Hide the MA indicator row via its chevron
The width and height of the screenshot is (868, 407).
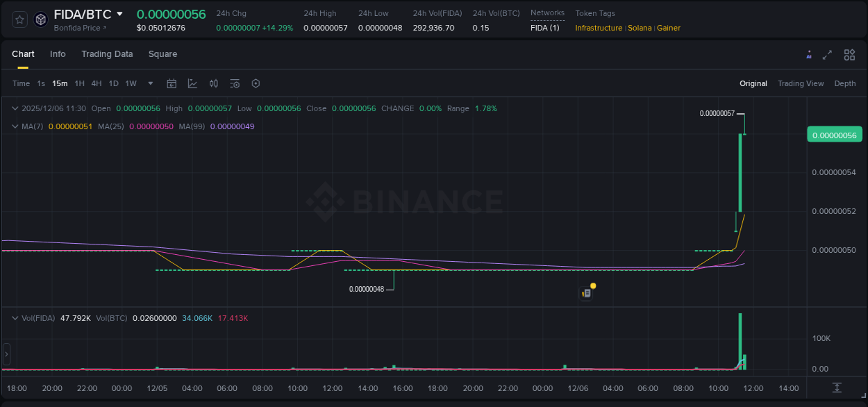(x=15, y=126)
